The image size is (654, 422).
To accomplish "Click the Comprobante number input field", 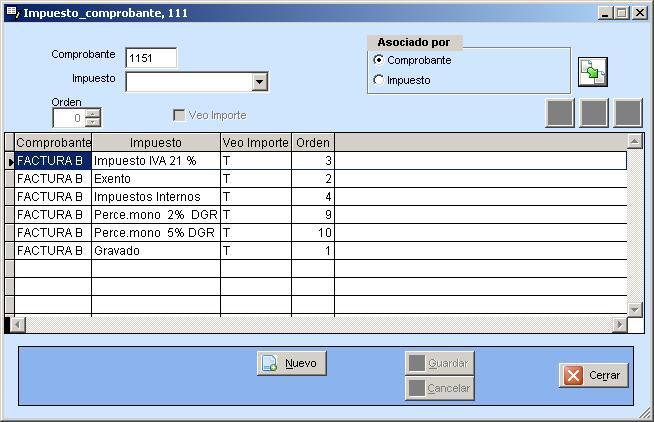I will (151, 58).
